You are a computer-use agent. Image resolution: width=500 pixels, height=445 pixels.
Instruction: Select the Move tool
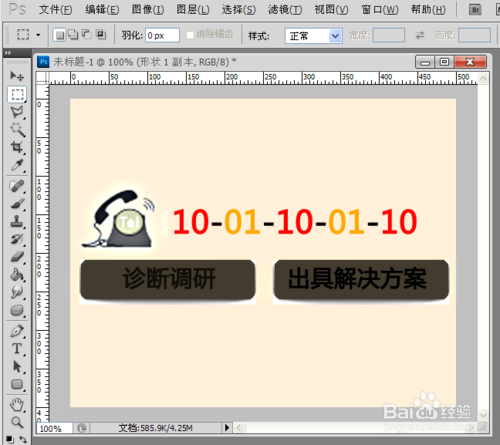click(17, 76)
